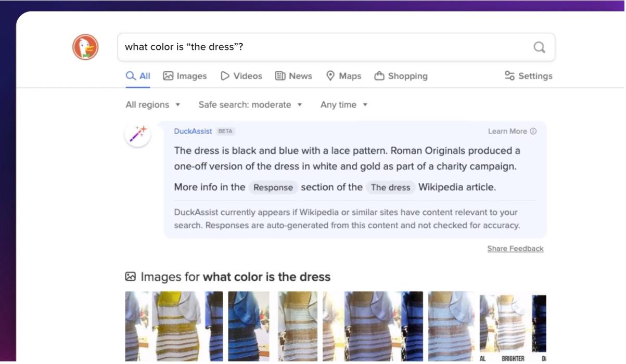Expand the All regions dropdown
626x364 pixels.
coord(153,105)
